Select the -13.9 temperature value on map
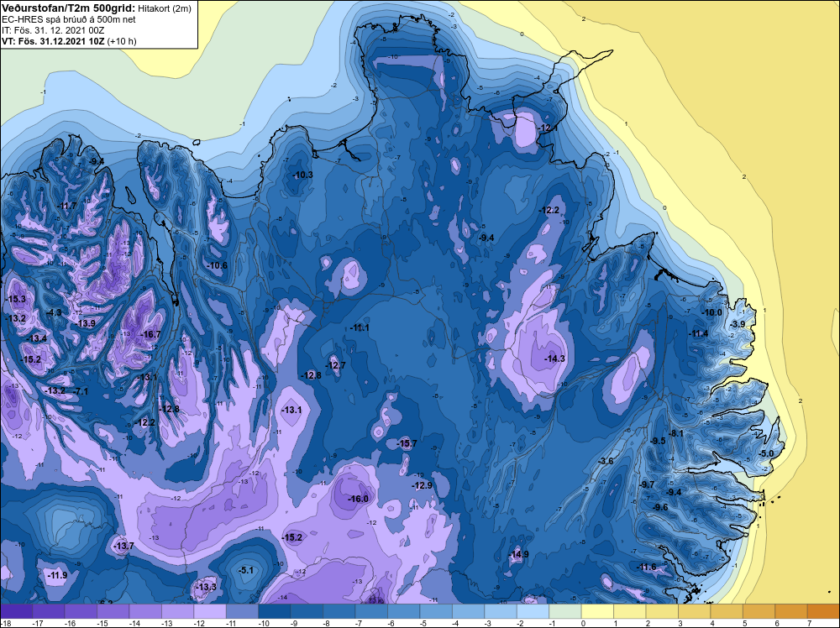This screenshot has width=840, height=628. 85,323
